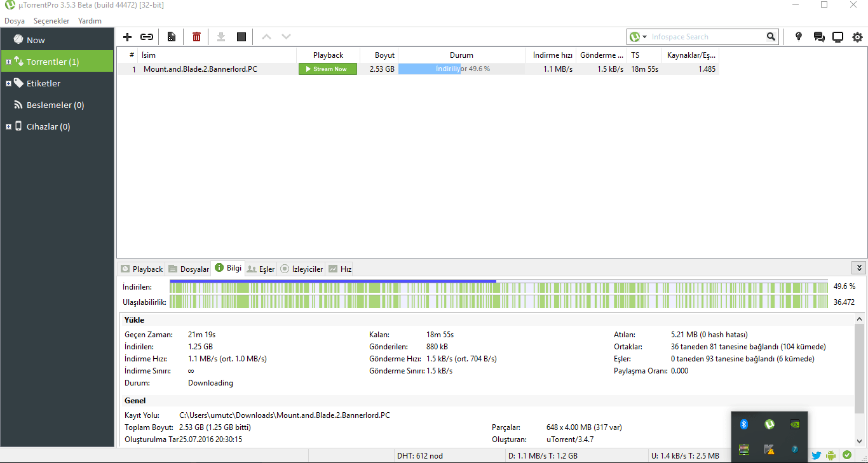Viewport: 868px width, 463px height.
Task: Open preferences gear icon
Action: click(858, 37)
